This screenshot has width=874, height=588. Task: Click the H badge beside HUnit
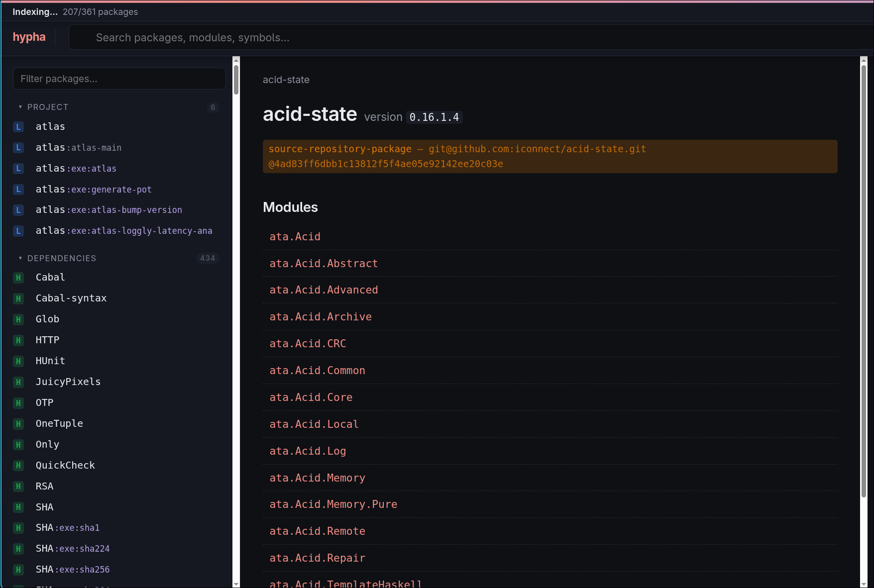click(18, 361)
